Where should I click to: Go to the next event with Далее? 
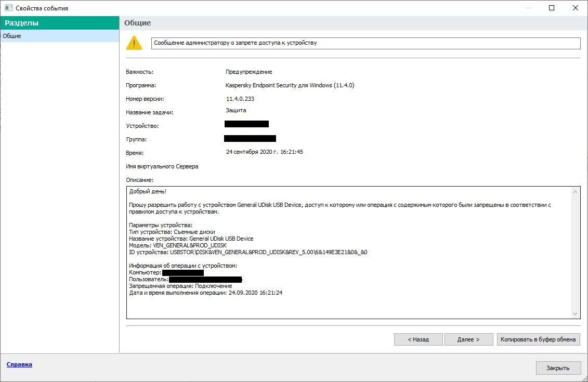click(x=468, y=339)
